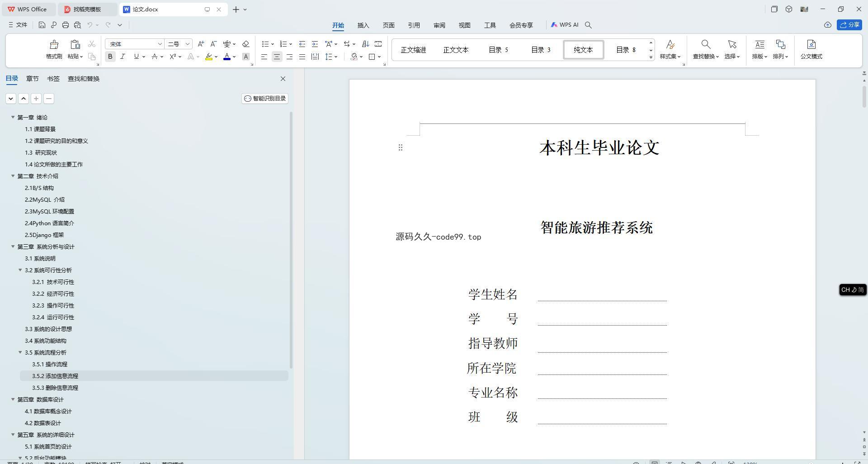Image resolution: width=868 pixels, height=464 pixels.
Task: Click the 分享 (Share) button
Action: pyautogui.click(x=849, y=25)
